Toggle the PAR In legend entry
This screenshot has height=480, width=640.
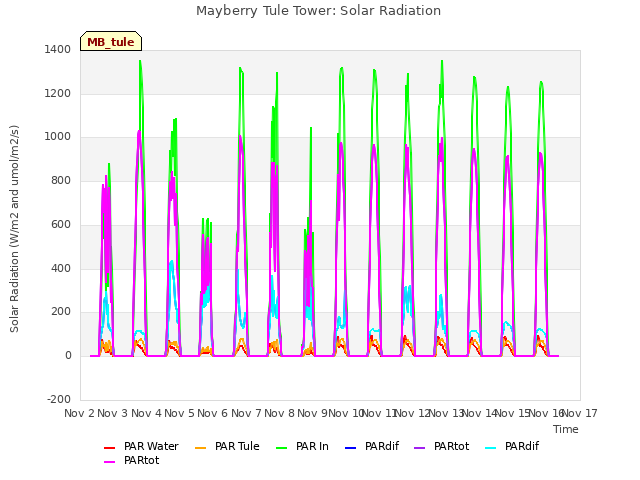coord(302,447)
